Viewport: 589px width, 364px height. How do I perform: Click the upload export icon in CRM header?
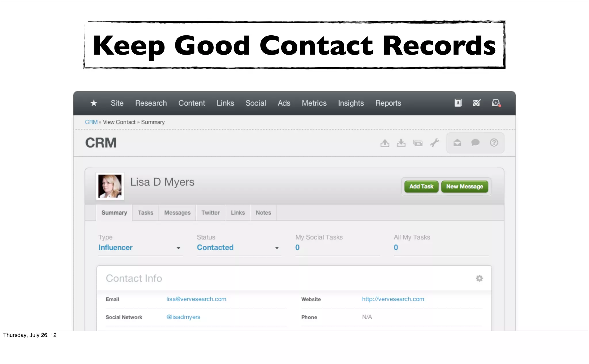pos(385,143)
